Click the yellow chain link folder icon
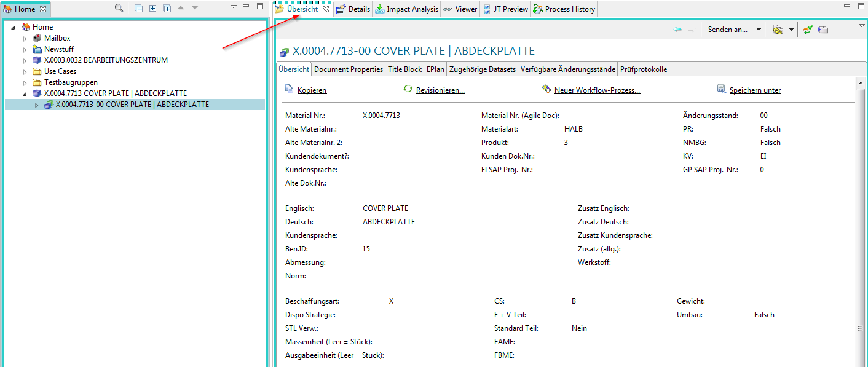The image size is (868, 367). coord(778,30)
